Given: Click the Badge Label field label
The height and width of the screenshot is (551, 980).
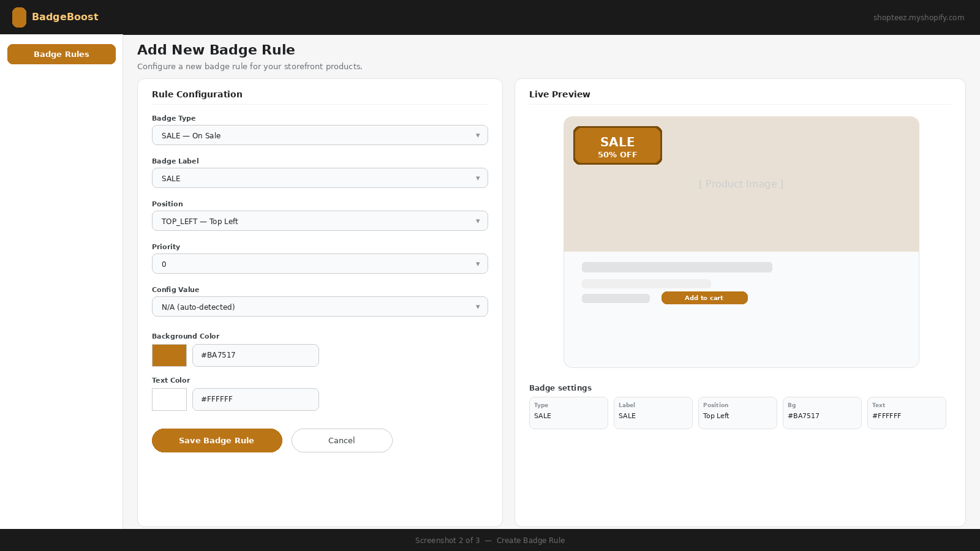Looking at the screenshot, I should [x=175, y=161].
